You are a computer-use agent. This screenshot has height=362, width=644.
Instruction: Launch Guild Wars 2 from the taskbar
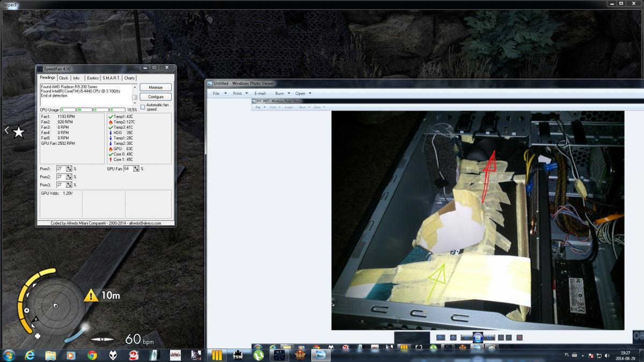(134, 354)
